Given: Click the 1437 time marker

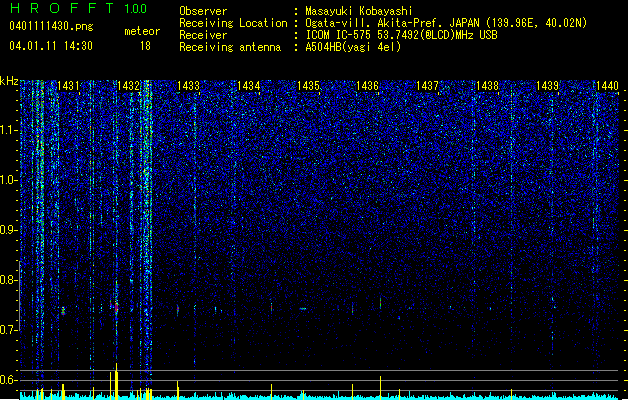Looking at the screenshot, I should pos(428,86).
